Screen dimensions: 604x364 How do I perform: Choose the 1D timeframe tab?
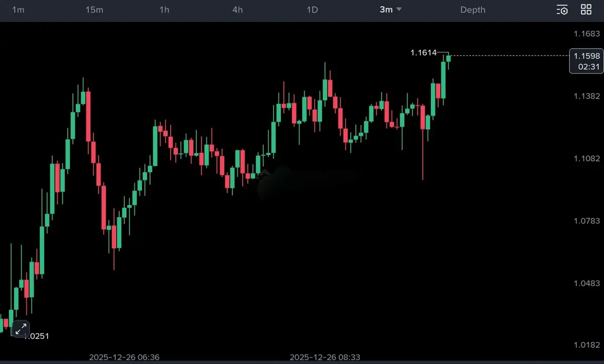point(312,10)
